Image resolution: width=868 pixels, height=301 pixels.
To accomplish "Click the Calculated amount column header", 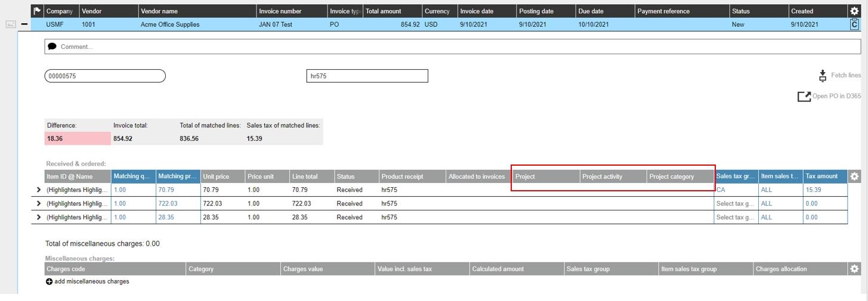I will pos(517,269).
